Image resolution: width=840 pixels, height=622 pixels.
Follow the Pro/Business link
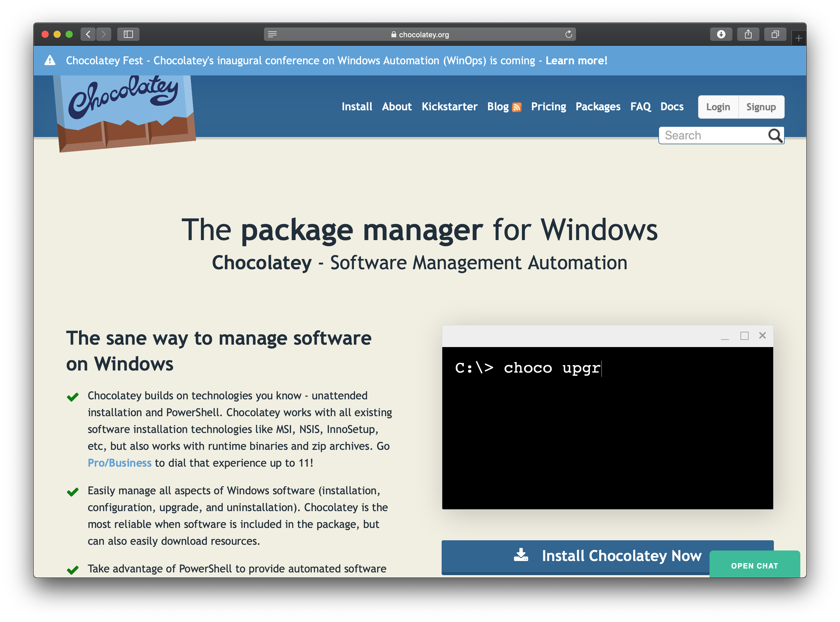tap(119, 463)
